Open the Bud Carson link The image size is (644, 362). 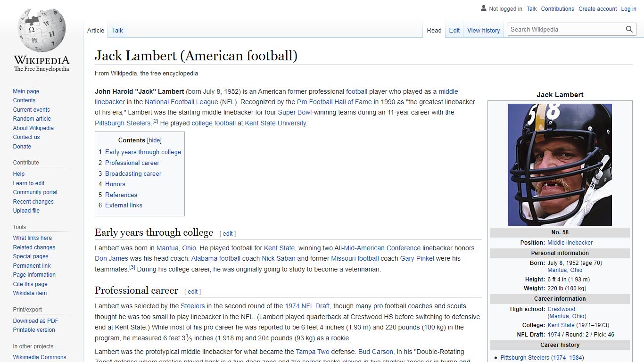pyautogui.click(x=376, y=352)
